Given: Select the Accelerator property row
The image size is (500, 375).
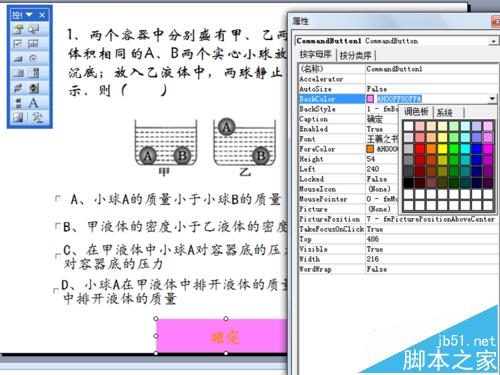Looking at the screenshot, I should (398, 79).
